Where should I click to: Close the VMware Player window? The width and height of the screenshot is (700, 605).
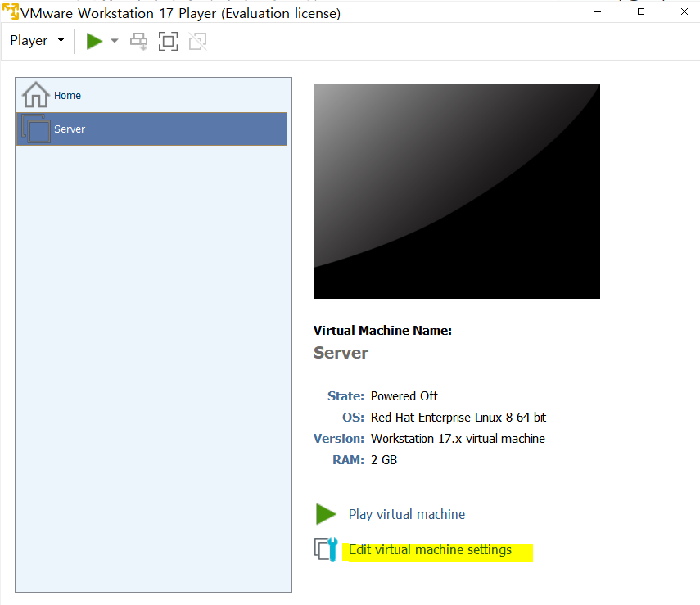coord(684,11)
